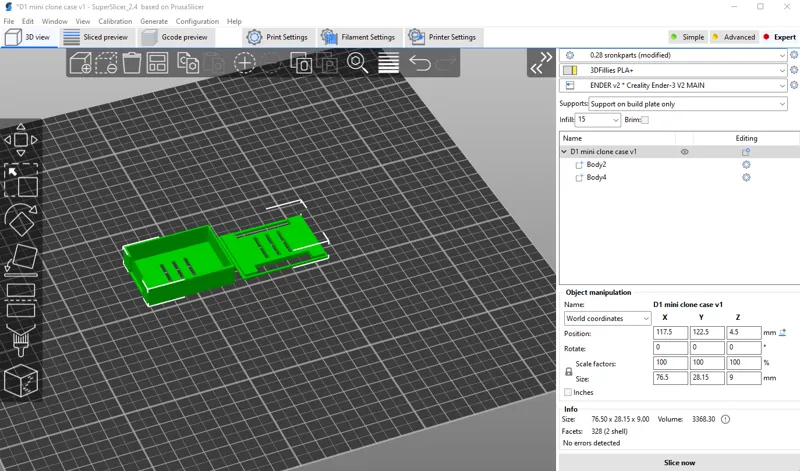
Task: Switch to the Sliced preview tab
Action: tap(97, 37)
